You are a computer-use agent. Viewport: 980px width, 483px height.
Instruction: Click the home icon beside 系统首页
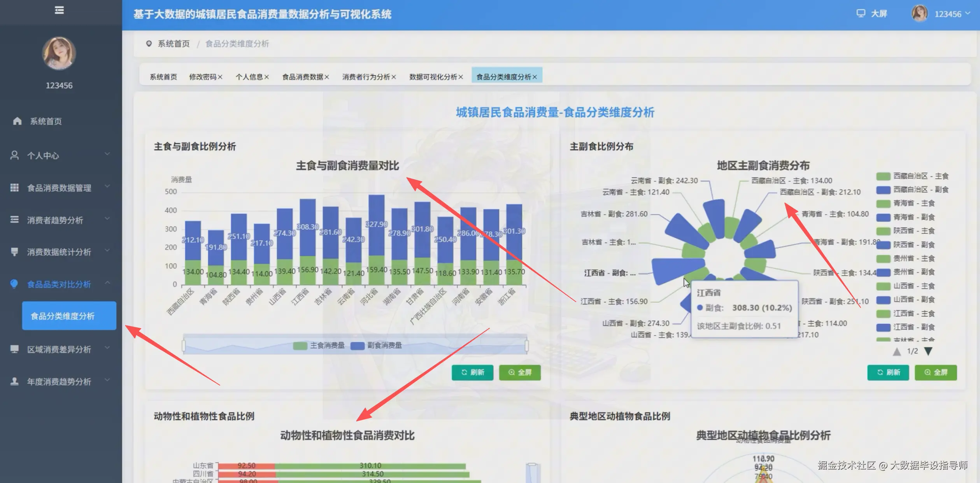click(x=16, y=121)
